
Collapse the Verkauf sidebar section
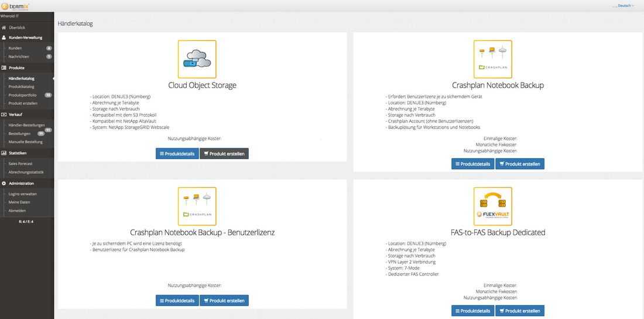click(x=16, y=115)
